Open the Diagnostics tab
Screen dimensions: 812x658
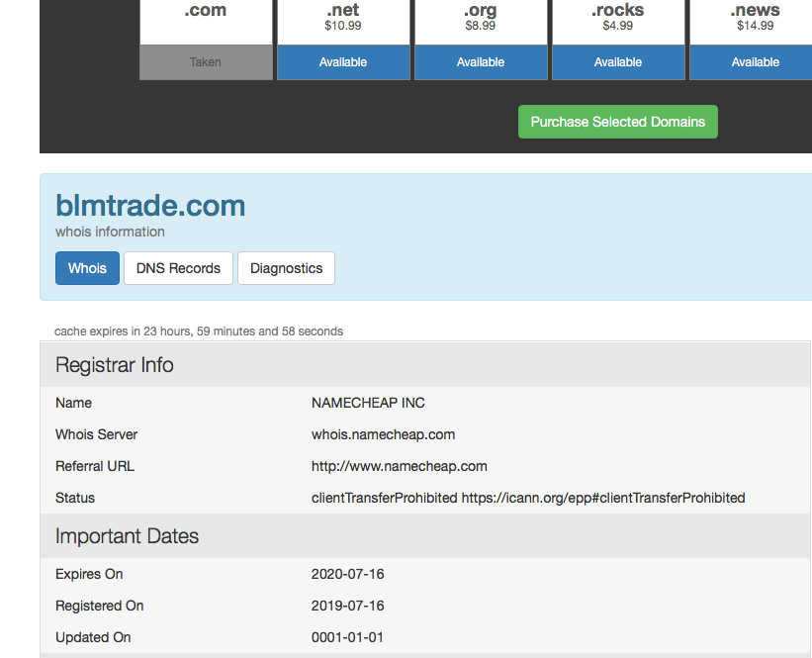286,268
